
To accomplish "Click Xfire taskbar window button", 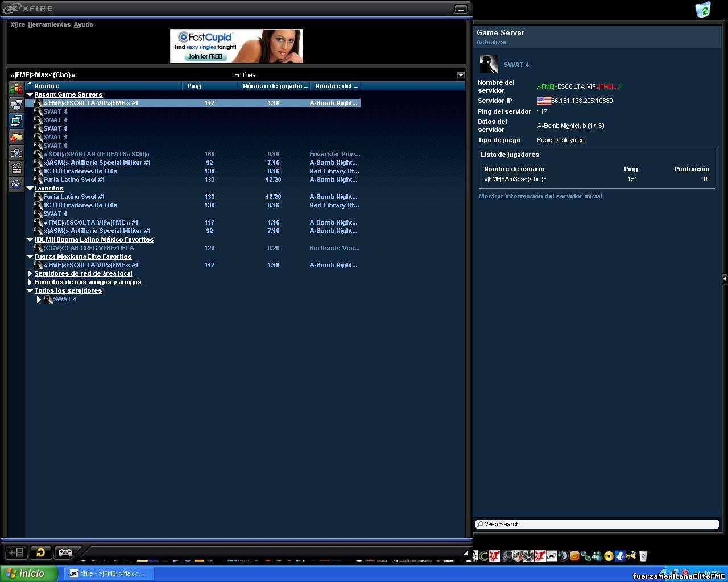I will (x=108, y=573).
